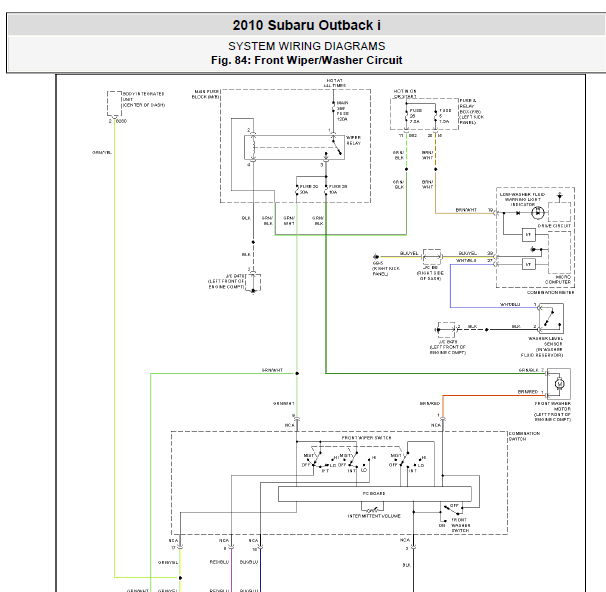
Task: Click the 'FUSE 28 10A' label
Action: click(338, 189)
